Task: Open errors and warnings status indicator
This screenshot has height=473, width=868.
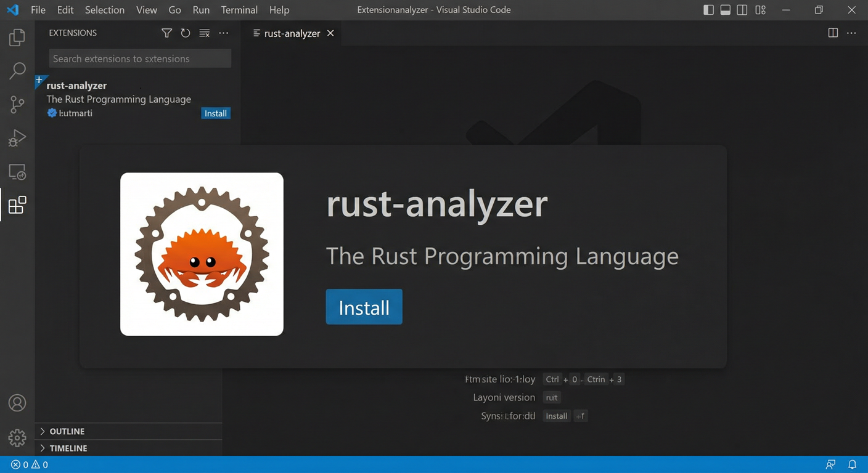Action: coord(30,465)
